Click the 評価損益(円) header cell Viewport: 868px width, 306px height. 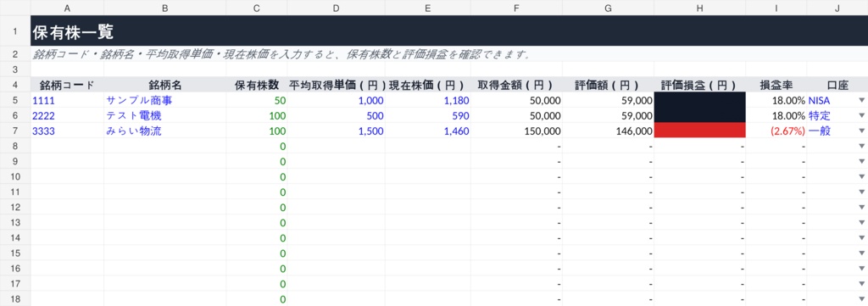(x=699, y=85)
